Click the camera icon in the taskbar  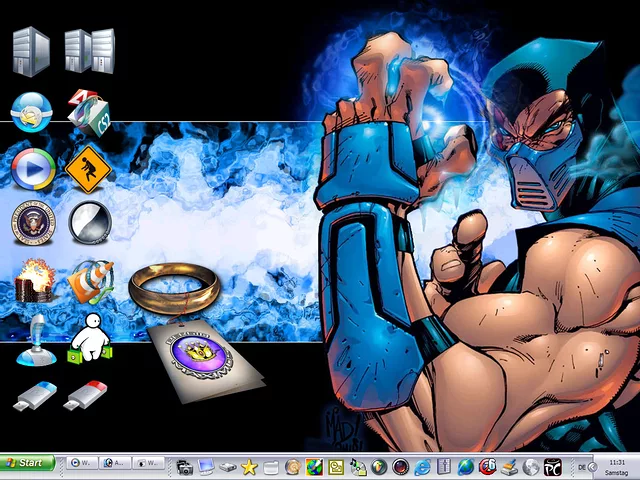(x=185, y=466)
